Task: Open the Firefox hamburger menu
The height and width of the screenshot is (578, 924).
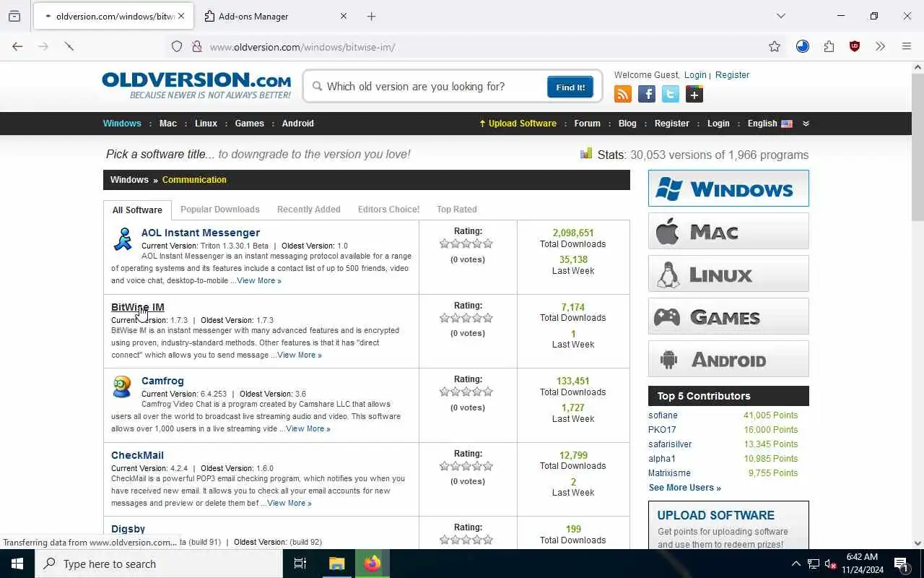Action: pyautogui.click(x=907, y=46)
